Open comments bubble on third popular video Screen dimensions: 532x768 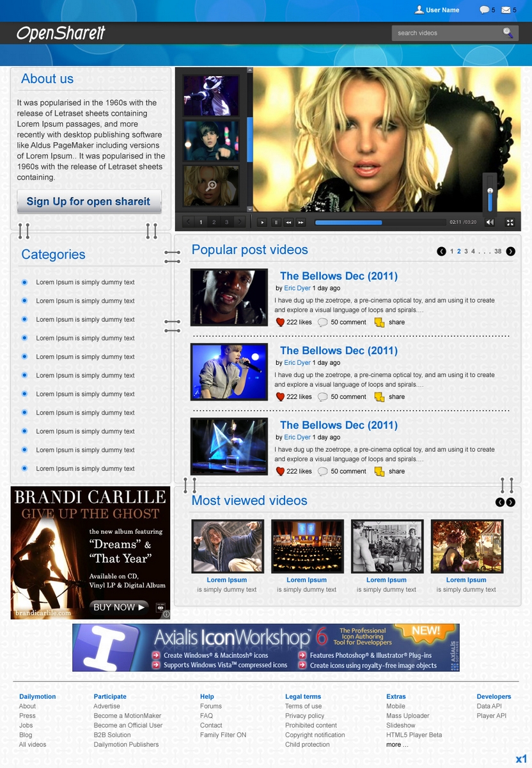coord(323,472)
